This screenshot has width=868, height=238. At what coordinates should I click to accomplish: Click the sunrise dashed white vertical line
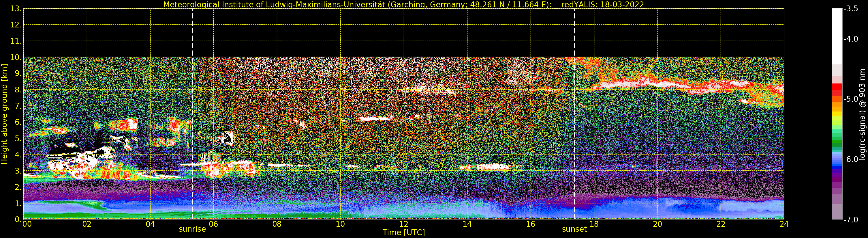192,114
